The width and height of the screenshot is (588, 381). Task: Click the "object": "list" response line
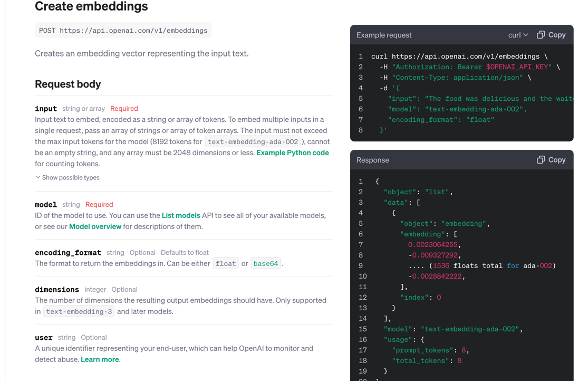[418, 192]
